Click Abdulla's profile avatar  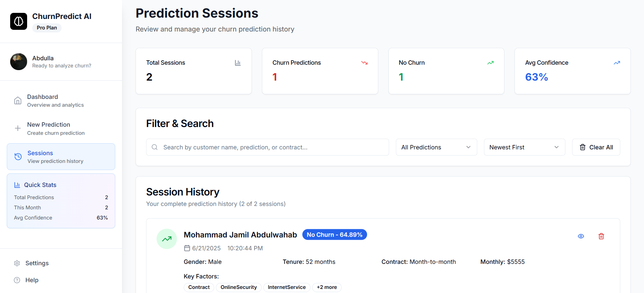(19, 62)
